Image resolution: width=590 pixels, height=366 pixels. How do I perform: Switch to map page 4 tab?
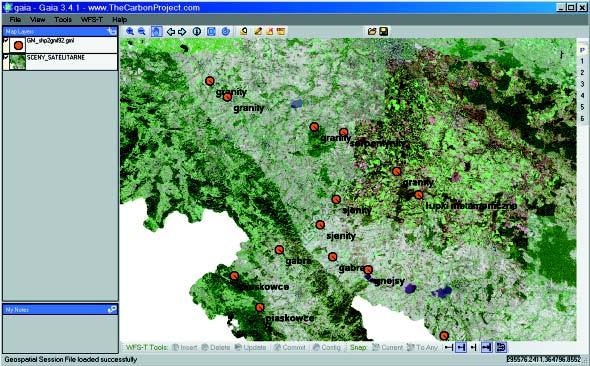click(582, 96)
